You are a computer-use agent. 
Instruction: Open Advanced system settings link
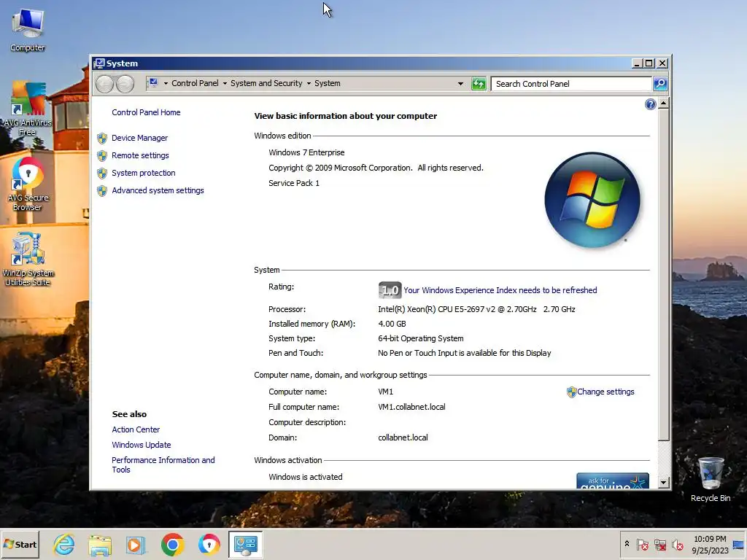(158, 190)
